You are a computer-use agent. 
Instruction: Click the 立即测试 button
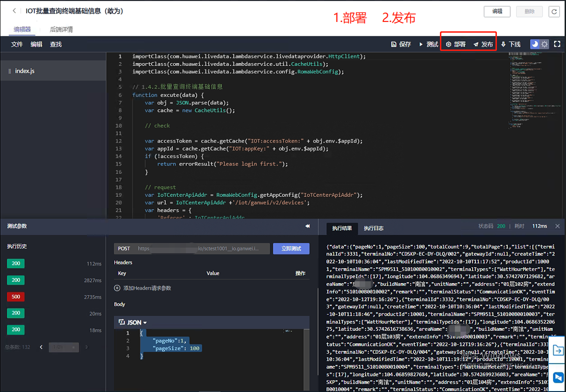(x=291, y=249)
